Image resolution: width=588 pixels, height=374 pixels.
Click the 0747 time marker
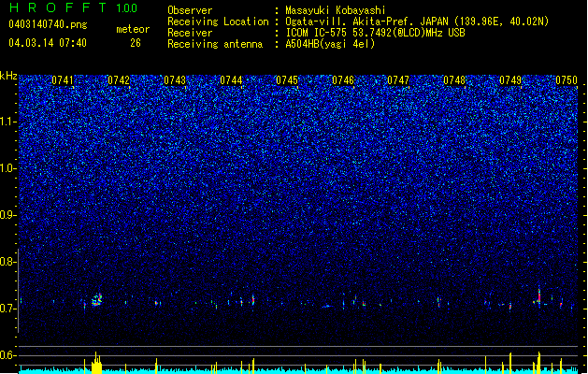[x=398, y=80]
